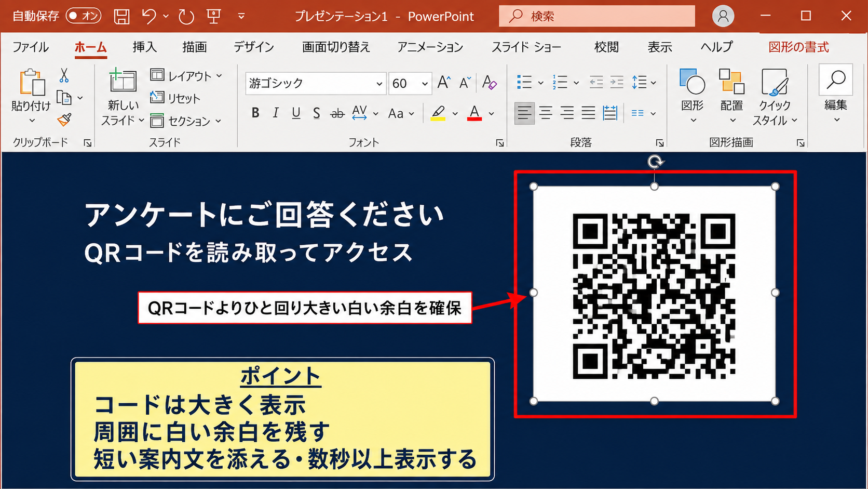Image resolution: width=868 pixels, height=489 pixels.
Task: Select the Format Painter brush
Action: click(64, 120)
